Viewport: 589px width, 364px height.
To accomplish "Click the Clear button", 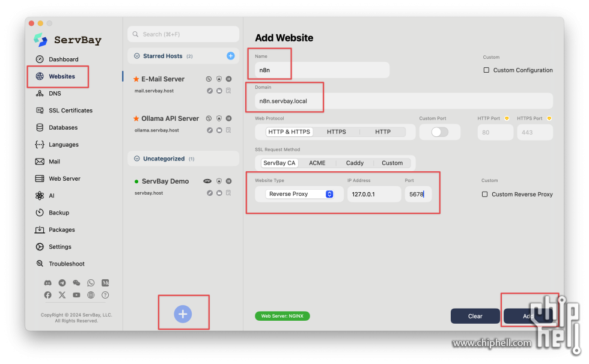I will click(475, 317).
